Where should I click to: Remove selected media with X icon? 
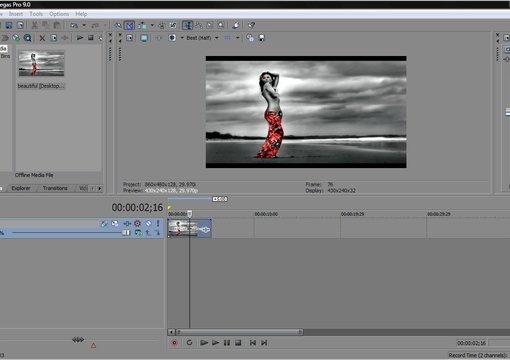click(42, 38)
